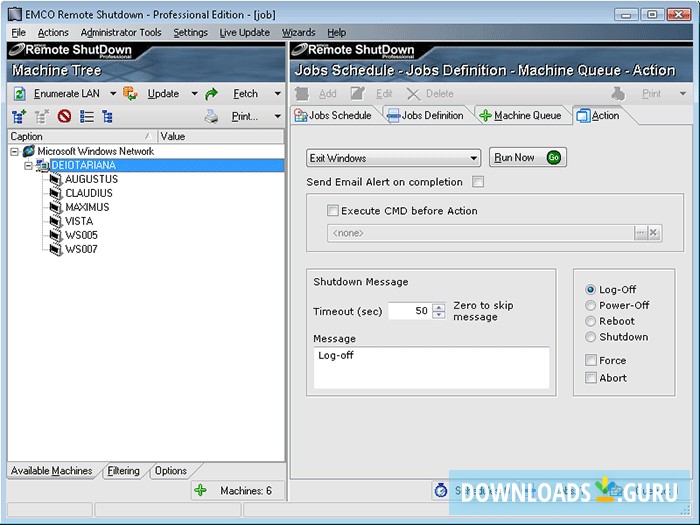
Task: Click the red prohibit icon
Action: [x=64, y=117]
